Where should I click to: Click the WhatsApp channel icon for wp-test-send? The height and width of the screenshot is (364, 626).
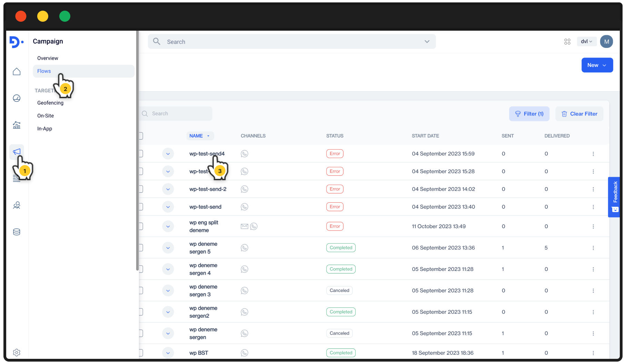click(x=244, y=207)
